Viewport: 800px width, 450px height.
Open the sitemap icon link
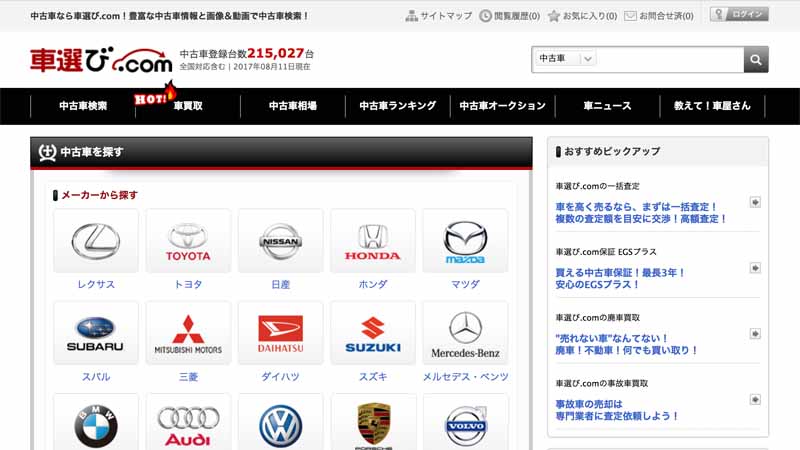point(411,16)
